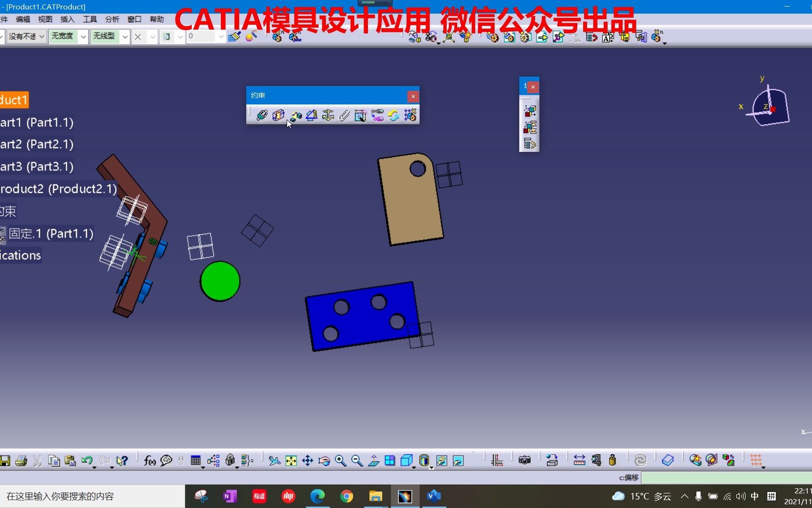Screen dimensions: 812x508
Task: Click the Windows search box
Action: point(93,496)
